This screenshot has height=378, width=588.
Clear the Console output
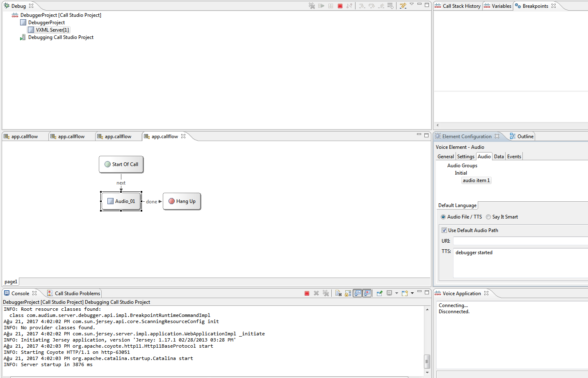pos(338,293)
